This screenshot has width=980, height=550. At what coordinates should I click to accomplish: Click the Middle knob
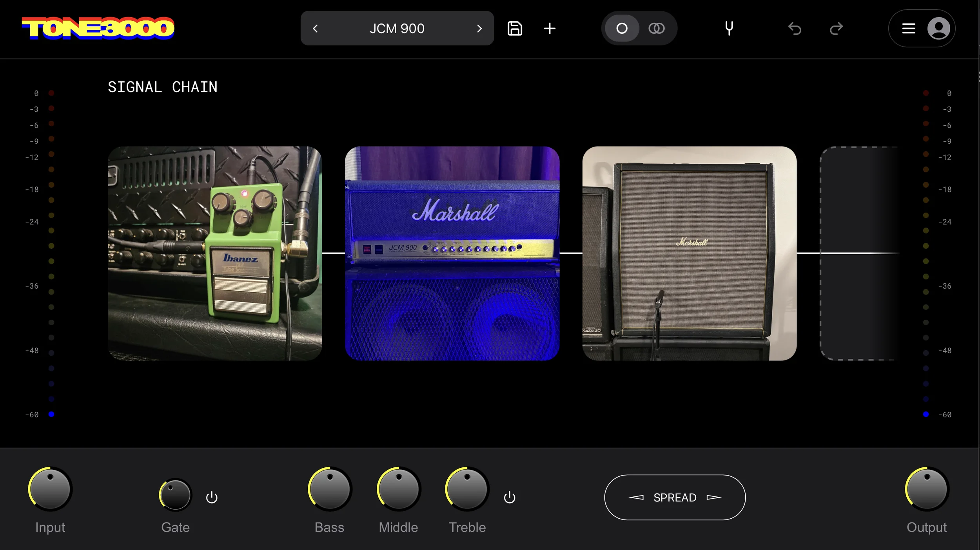[399, 489]
